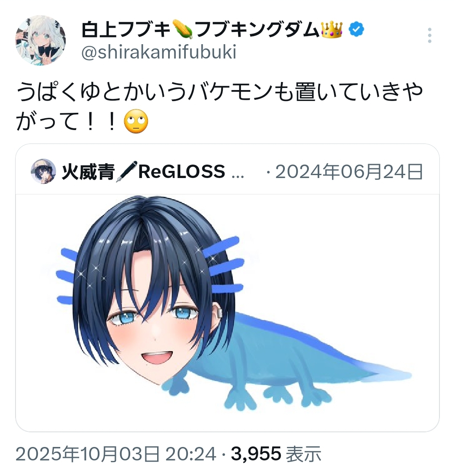Click the 2025年10月03日 20:24 timestamp

click(x=116, y=455)
